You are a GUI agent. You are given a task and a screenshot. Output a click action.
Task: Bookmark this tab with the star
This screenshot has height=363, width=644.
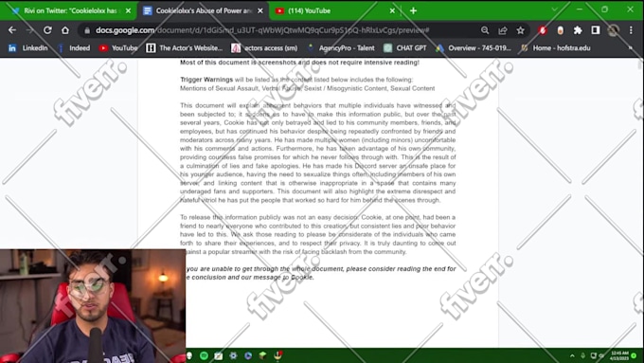click(x=520, y=30)
